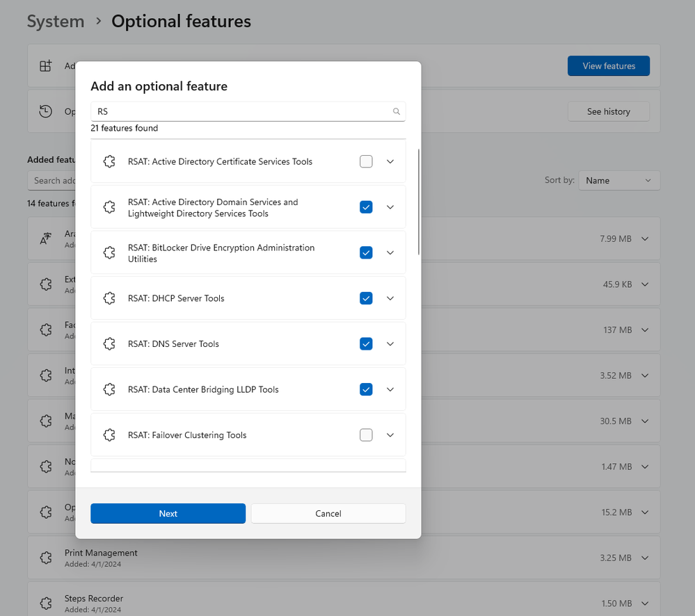695x616 pixels.
Task: Click the feature icon in the 1.47 MB row
Action: pos(46,467)
